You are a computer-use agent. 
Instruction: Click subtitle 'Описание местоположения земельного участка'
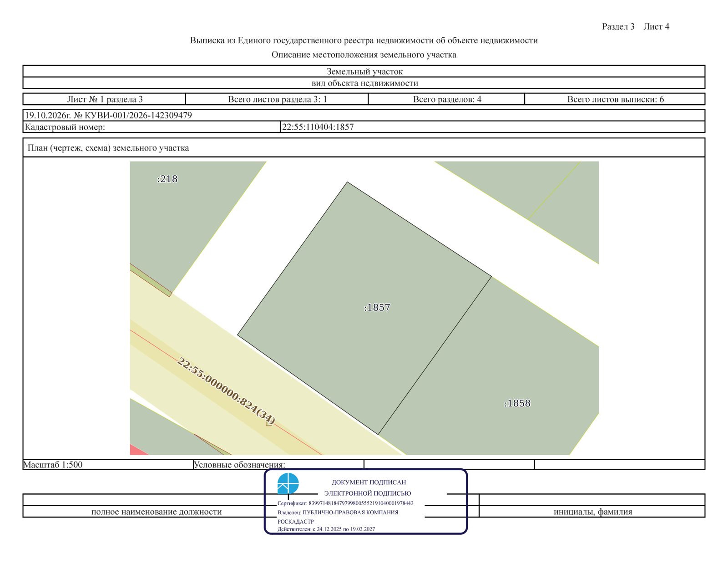coord(364,55)
